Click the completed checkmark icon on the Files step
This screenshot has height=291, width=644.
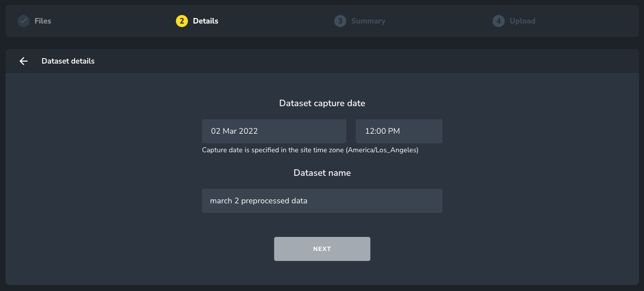pyautogui.click(x=24, y=21)
